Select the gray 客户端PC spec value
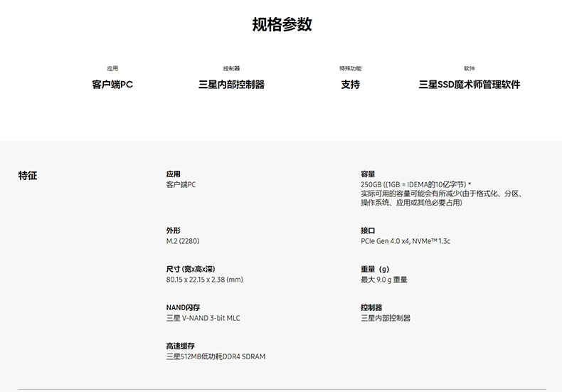562x392 pixels. click(x=181, y=184)
